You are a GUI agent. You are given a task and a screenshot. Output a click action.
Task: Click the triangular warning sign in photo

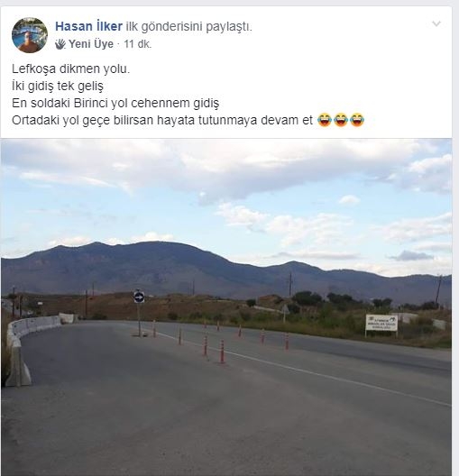click(285, 309)
